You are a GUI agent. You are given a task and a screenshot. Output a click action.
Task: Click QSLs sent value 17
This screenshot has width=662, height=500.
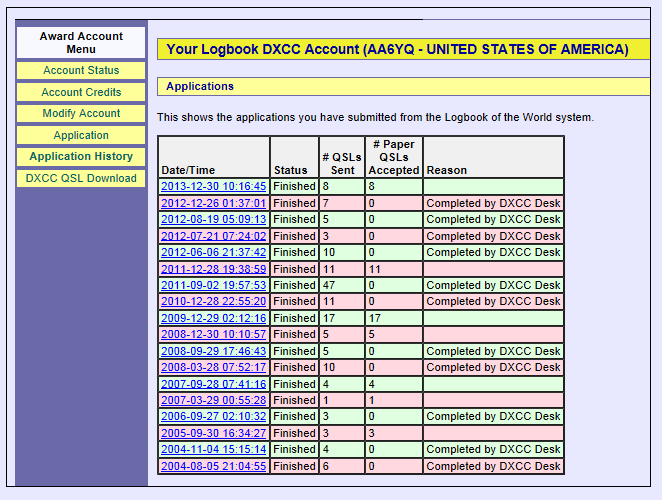342,318
